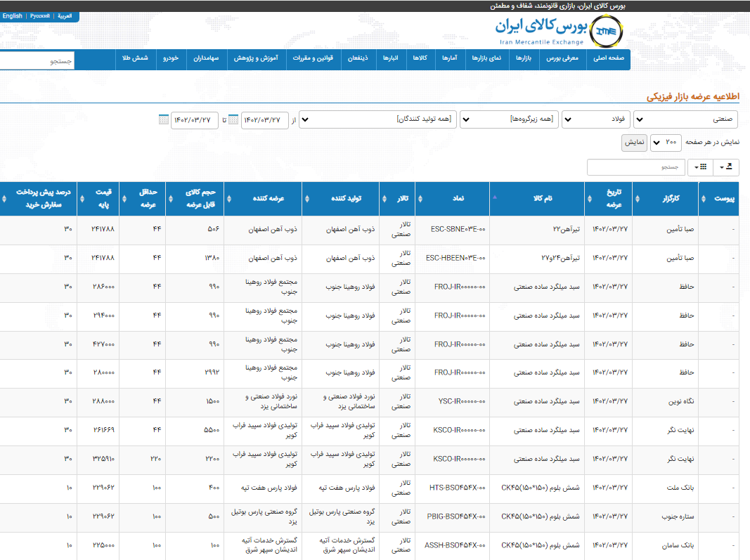This screenshot has height=560, width=750.
Task: Open the start date calendar picker icon
Action: 233,119
